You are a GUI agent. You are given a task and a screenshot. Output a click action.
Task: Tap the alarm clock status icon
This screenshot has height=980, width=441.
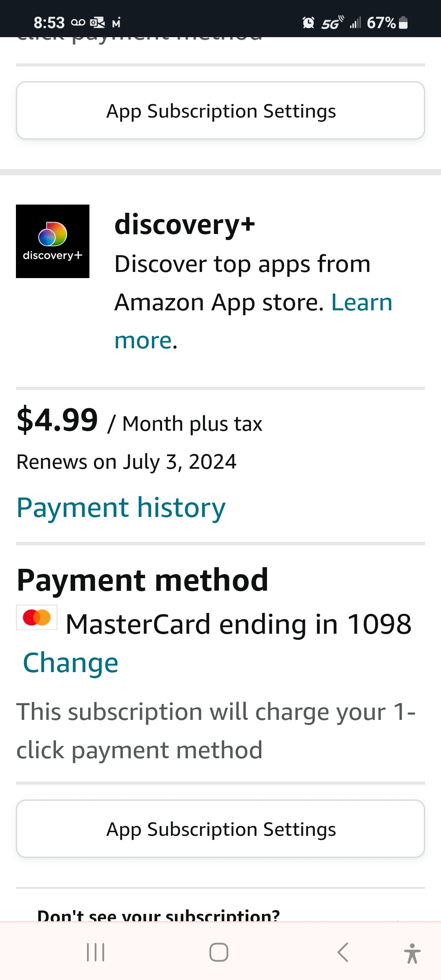[x=308, y=22]
